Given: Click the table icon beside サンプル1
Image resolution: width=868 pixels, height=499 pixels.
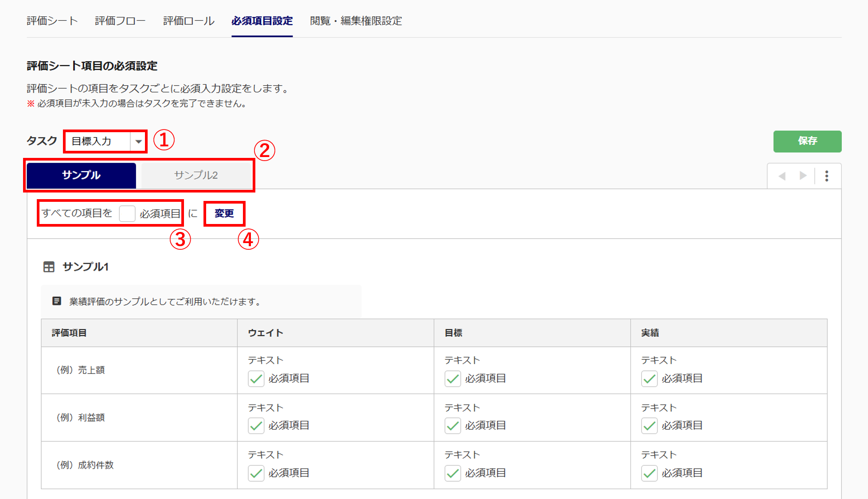Looking at the screenshot, I should [49, 267].
